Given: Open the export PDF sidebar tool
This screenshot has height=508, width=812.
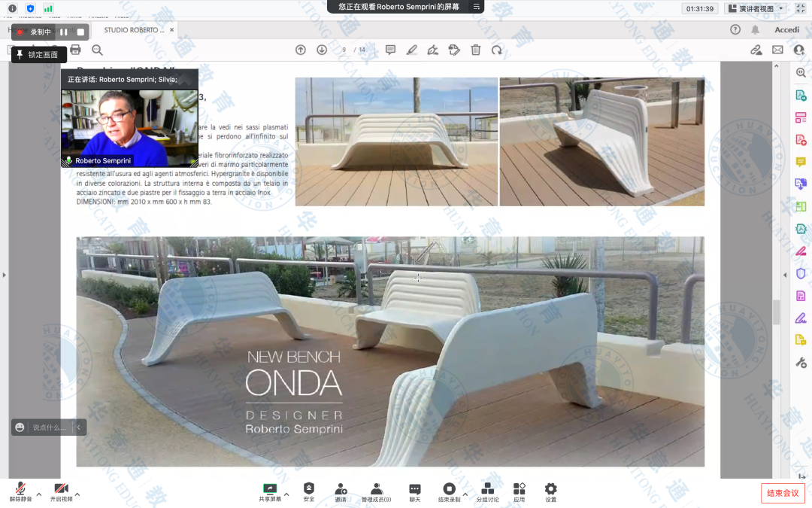Looking at the screenshot, I should [801, 96].
